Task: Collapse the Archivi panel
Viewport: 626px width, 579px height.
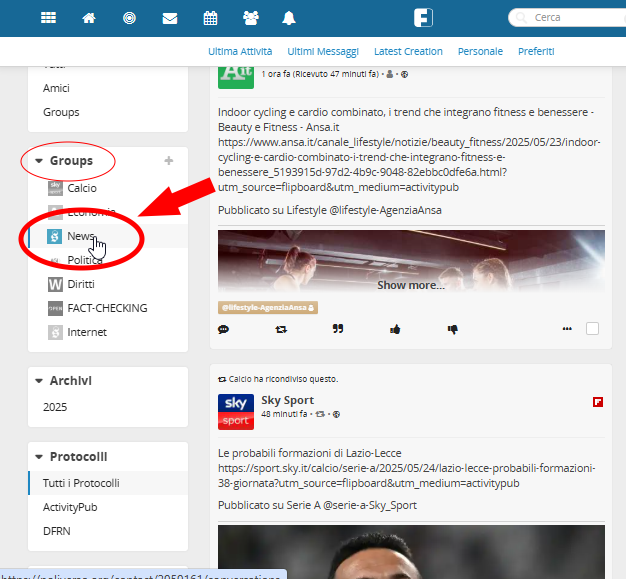Action: [39, 381]
